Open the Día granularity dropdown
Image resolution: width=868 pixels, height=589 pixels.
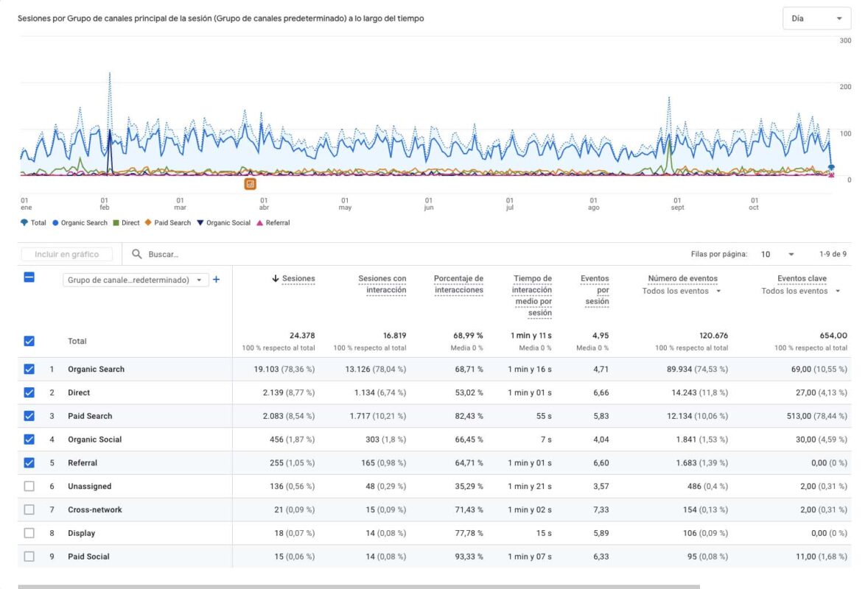pyautogui.click(x=816, y=18)
